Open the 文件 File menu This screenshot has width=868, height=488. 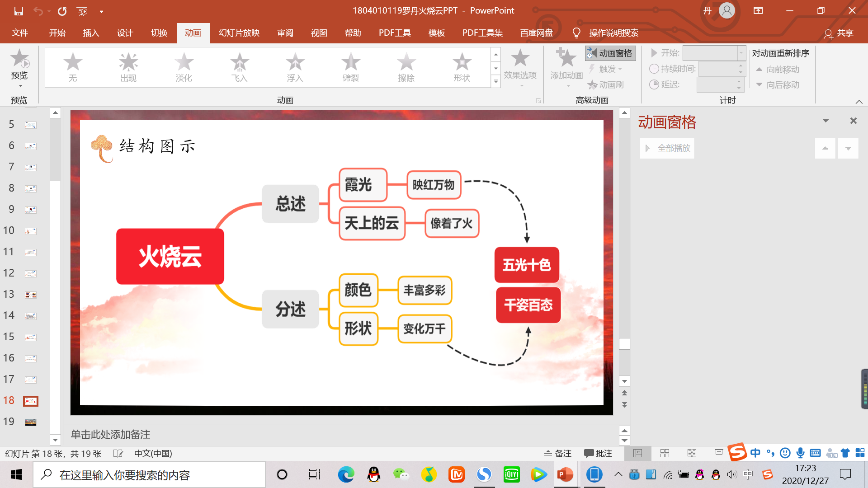pyautogui.click(x=20, y=33)
